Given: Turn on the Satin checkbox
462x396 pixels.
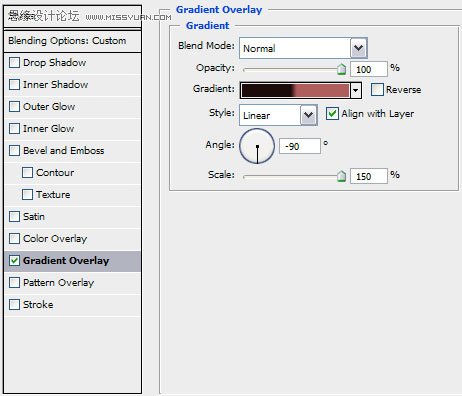Looking at the screenshot, I should (x=14, y=216).
